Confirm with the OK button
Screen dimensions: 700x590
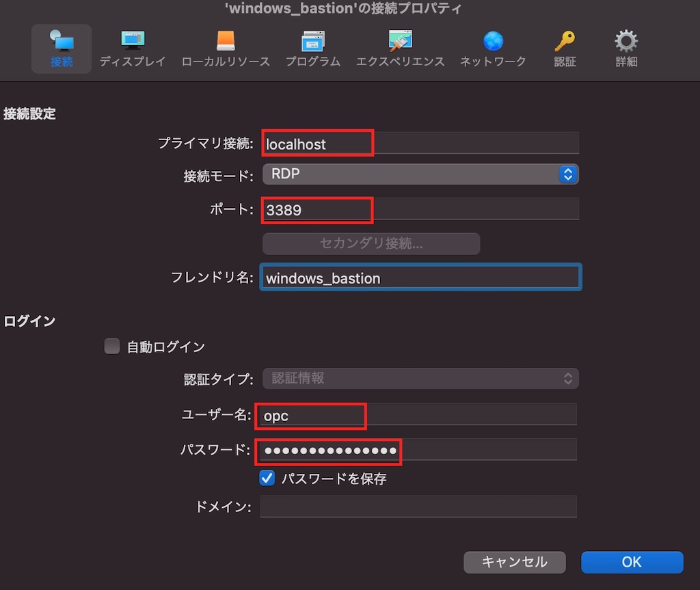[x=632, y=562]
